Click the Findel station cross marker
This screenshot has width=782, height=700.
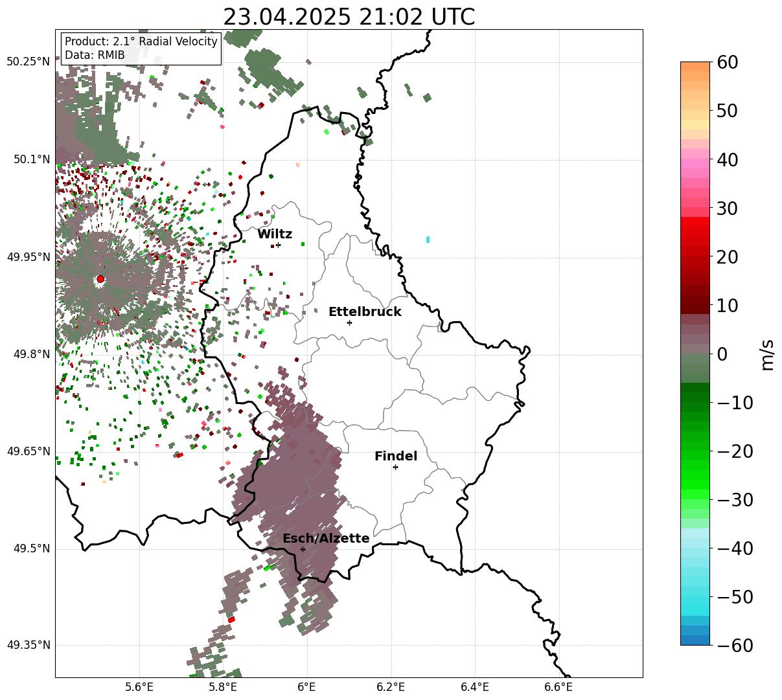395,467
